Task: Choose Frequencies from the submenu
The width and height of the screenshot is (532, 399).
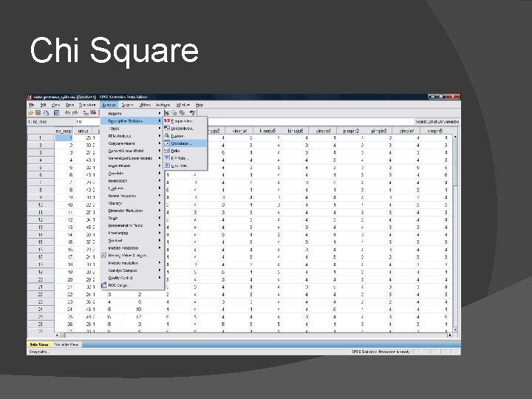Action: [x=185, y=120]
